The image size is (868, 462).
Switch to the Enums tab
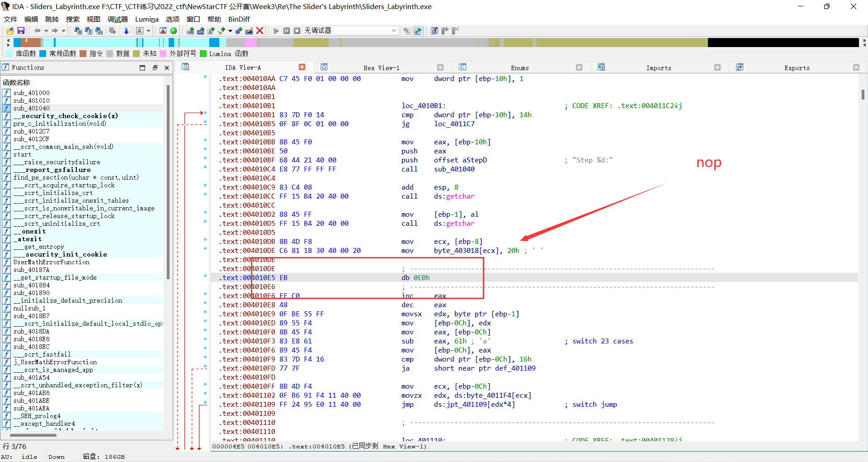(x=520, y=68)
